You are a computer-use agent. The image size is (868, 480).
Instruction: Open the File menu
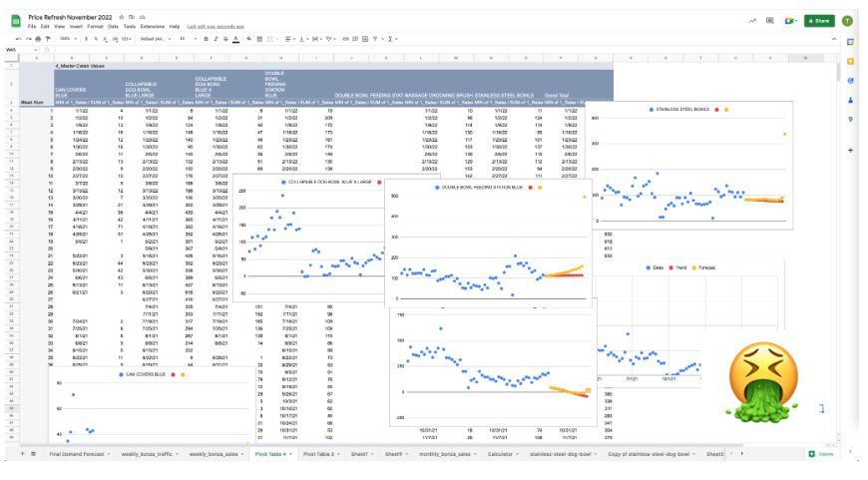point(32,26)
